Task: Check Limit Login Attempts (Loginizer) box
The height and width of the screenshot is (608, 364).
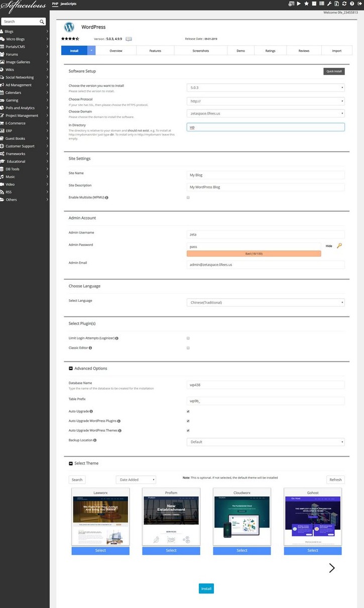Action: pyautogui.click(x=188, y=338)
